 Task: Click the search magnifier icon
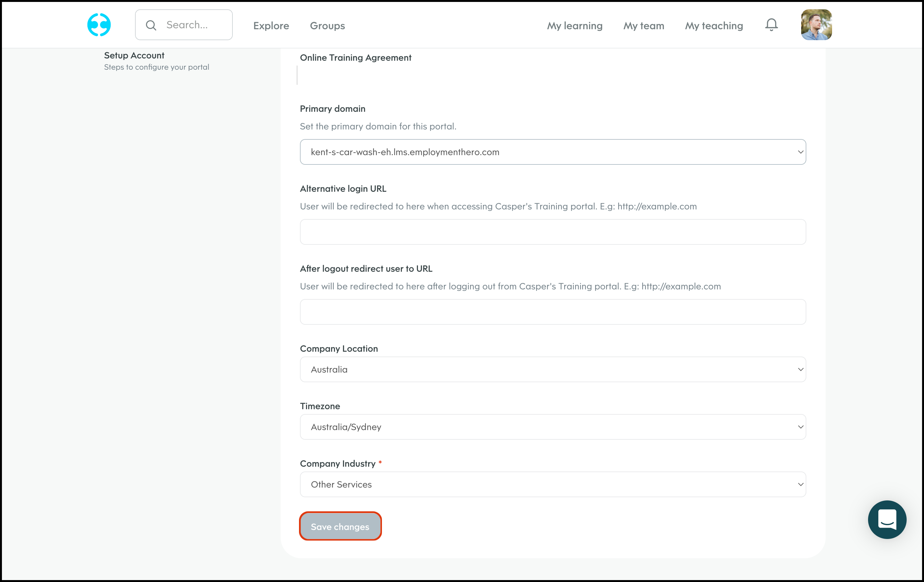pyautogui.click(x=151, y=25)
